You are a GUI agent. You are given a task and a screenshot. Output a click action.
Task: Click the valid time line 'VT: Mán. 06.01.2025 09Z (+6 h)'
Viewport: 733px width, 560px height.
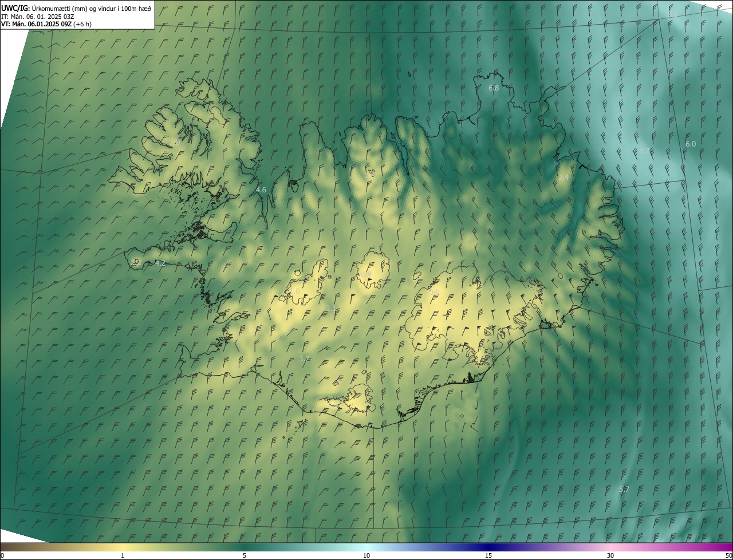tap(46, 24)
